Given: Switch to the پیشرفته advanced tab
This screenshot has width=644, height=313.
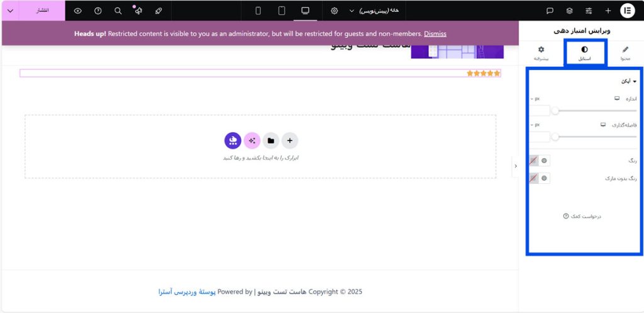Looking at the screenshot, I should 541,53.
